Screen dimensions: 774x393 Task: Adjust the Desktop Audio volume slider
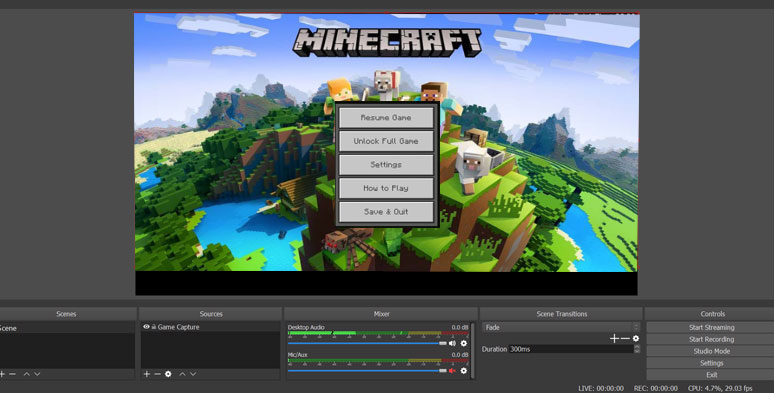367,343
